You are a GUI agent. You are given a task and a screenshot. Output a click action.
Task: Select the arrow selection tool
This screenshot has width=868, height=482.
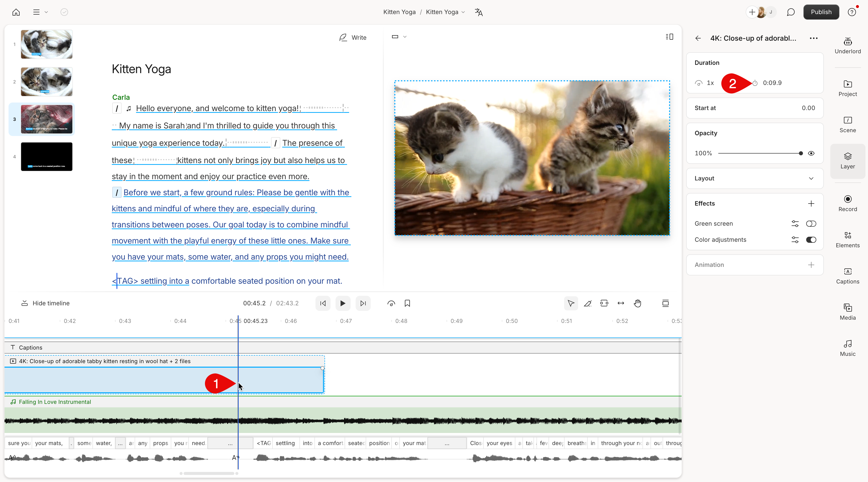(571, 303)
